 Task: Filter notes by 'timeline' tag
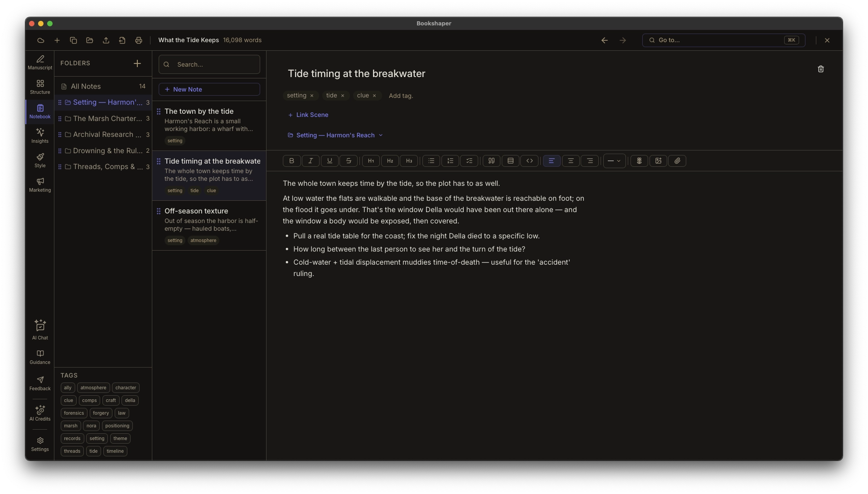point(115,451)
